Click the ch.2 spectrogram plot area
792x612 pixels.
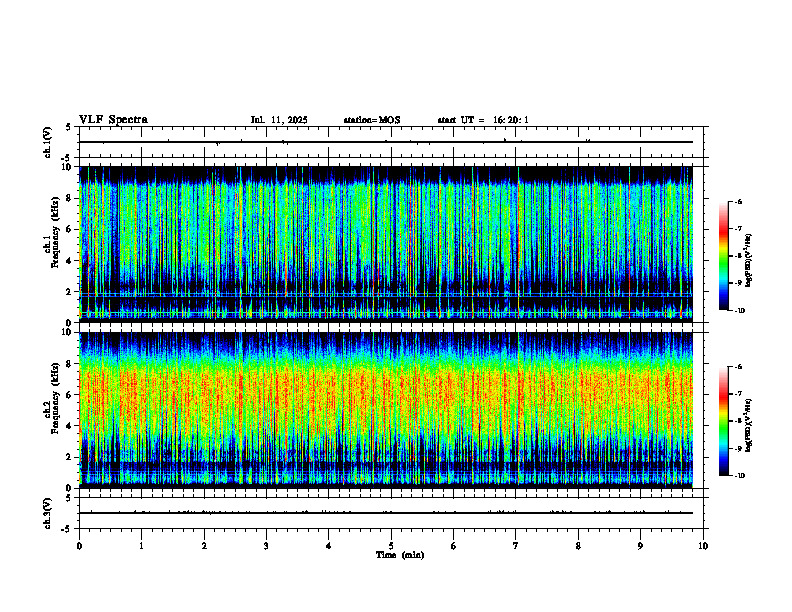pos(386,410)
